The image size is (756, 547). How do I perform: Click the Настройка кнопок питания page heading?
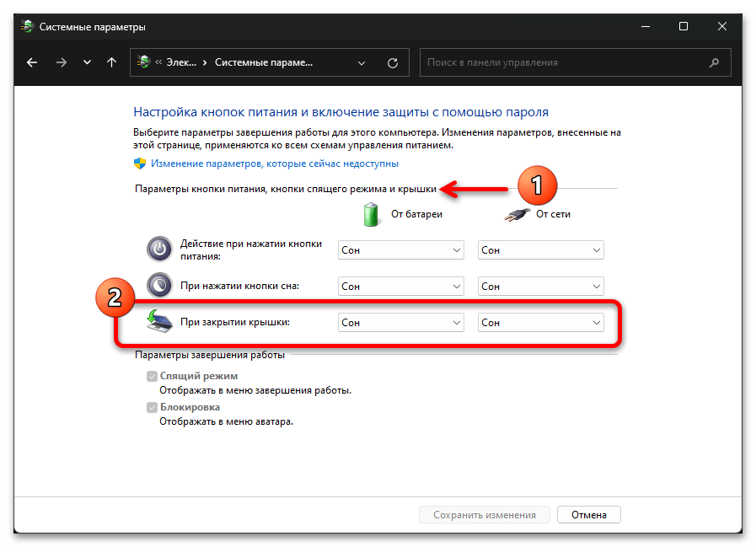[x=340, y=112]
